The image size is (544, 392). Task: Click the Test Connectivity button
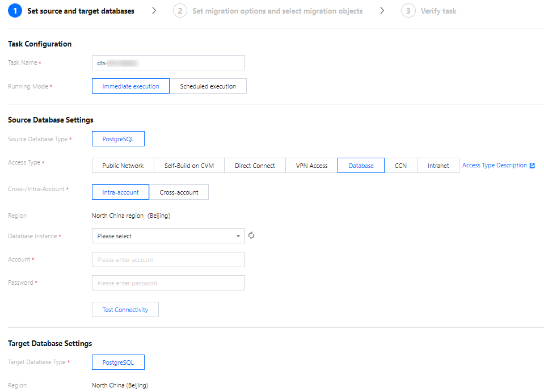[125, 309]
